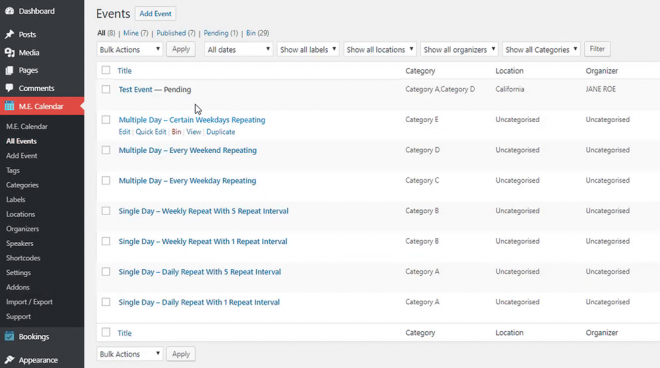Screen dimensions: 660x368
Task: Tick the checkbox for Test Event
Action: [x=106, y=89]
